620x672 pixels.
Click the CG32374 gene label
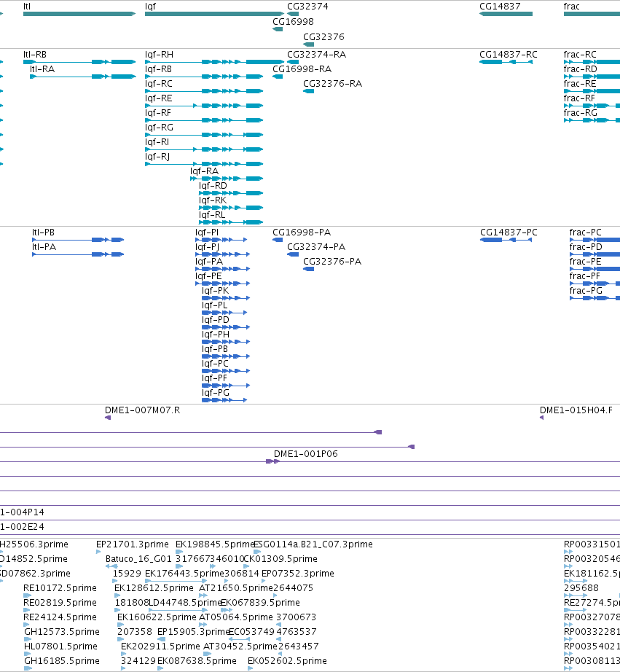tap(307, 7)
